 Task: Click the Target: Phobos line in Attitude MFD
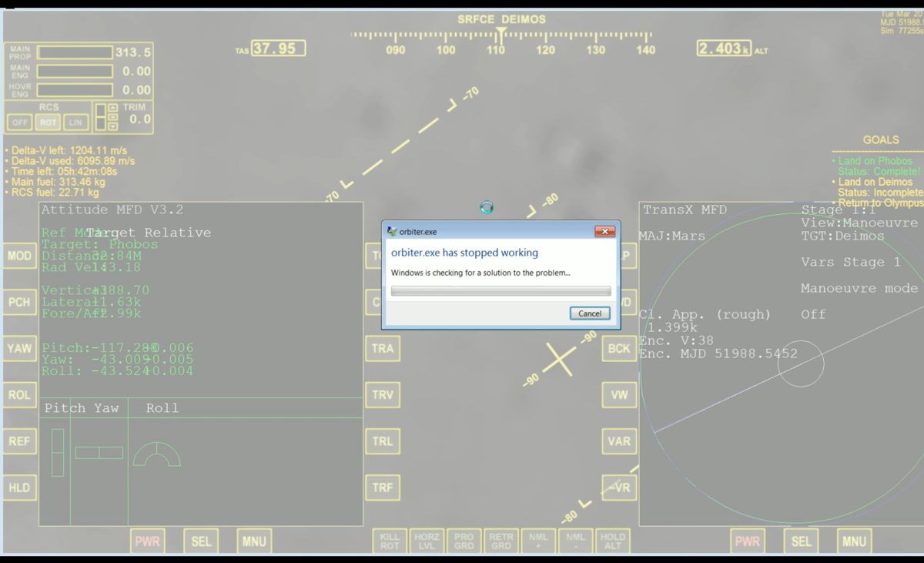100,244
